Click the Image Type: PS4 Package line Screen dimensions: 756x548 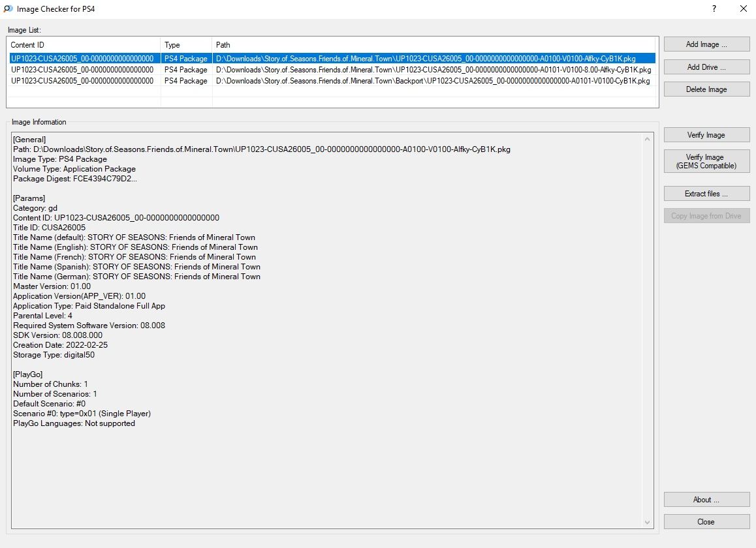point(60,159)
